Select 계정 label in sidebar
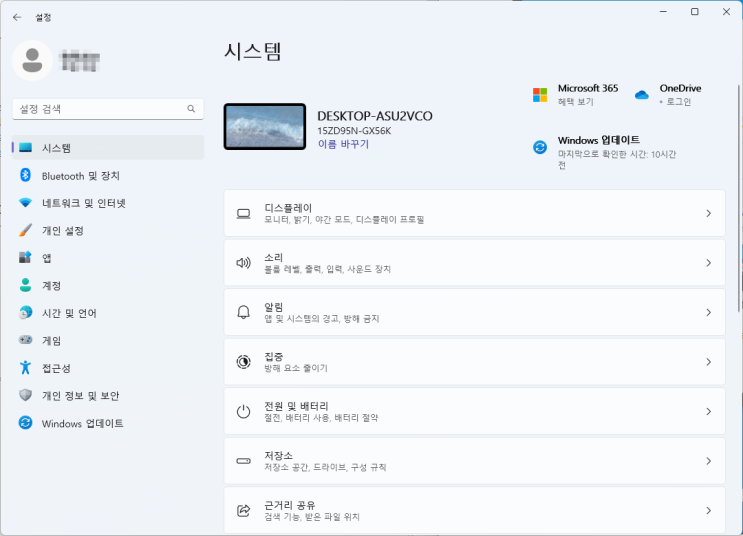The image size is (743, 536). point(51,286)
